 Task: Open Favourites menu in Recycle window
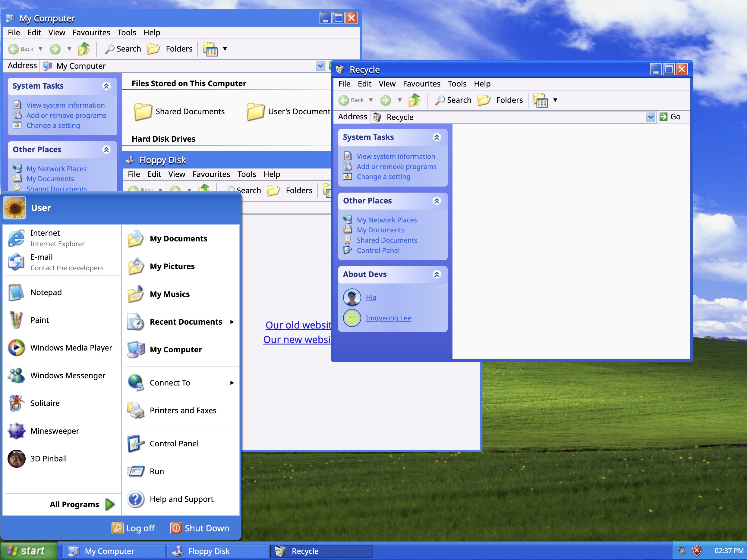tap(421, 84)
